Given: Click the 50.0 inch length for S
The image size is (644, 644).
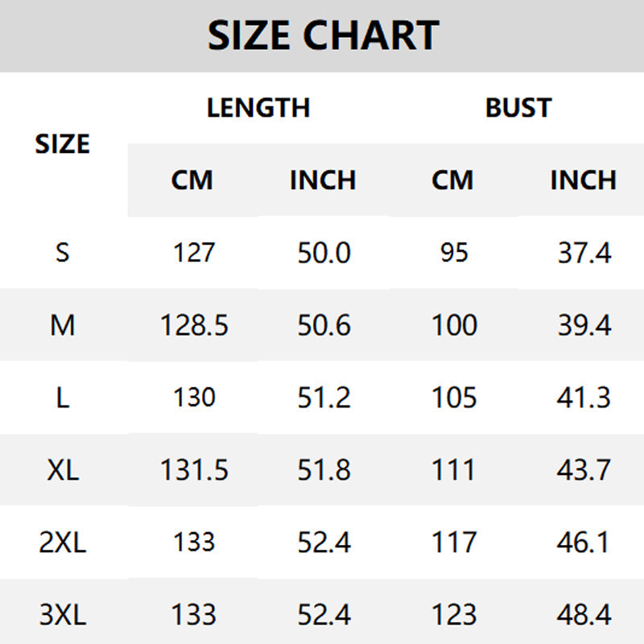Looking at the screenshot, I should [324, 253].
